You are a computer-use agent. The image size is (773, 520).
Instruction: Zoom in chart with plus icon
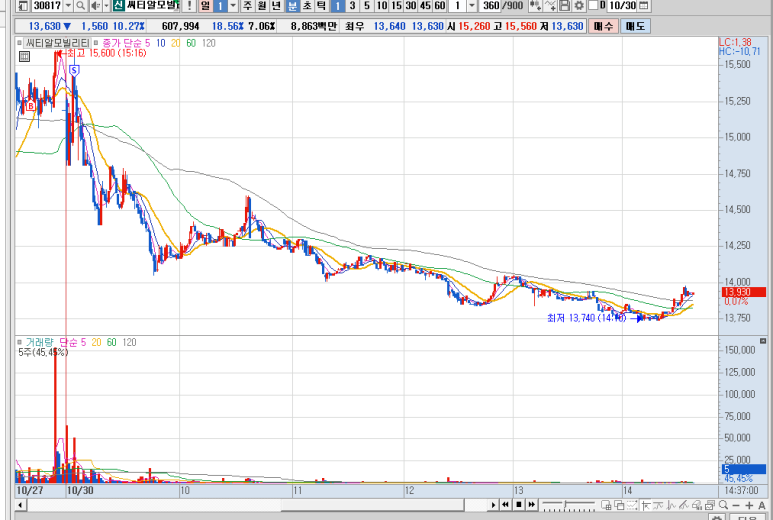pos(749,505)
